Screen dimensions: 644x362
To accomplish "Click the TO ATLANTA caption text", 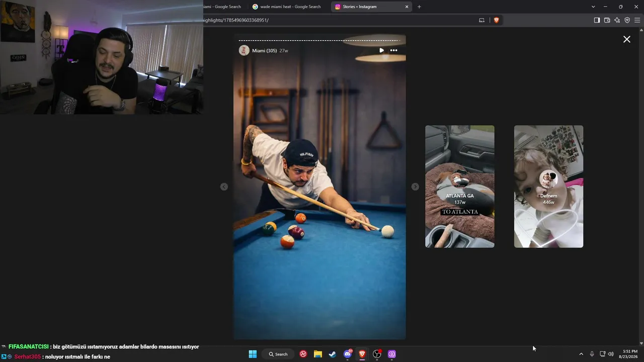I will point(460,212).
